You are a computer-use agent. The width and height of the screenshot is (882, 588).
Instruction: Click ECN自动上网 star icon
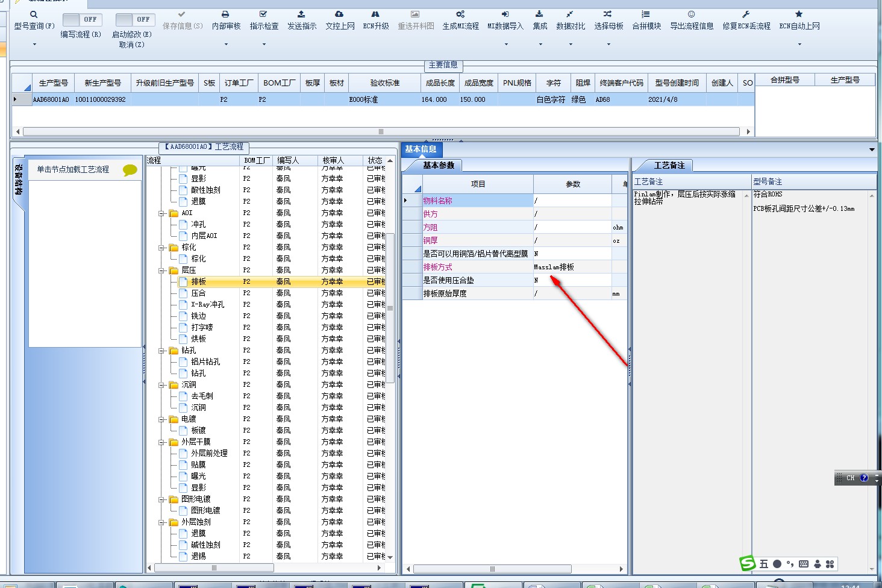click(x=799, y=14)
